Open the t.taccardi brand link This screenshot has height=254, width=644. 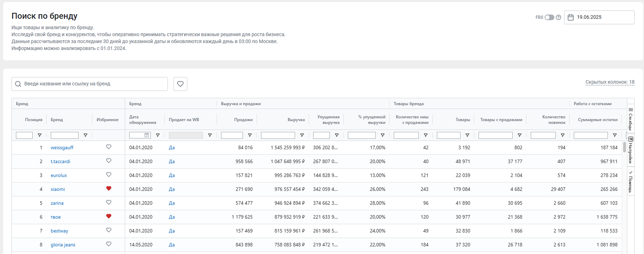tap(60, 161)
